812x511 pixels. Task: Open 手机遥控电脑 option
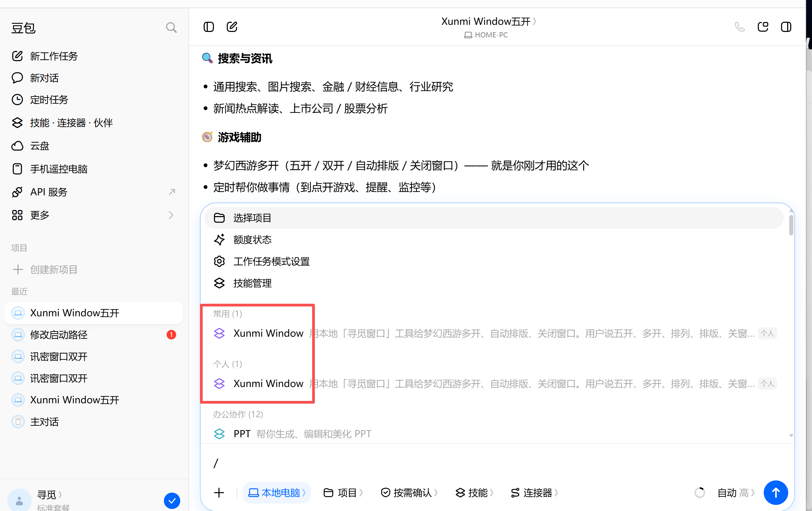(x=94, y=169)
